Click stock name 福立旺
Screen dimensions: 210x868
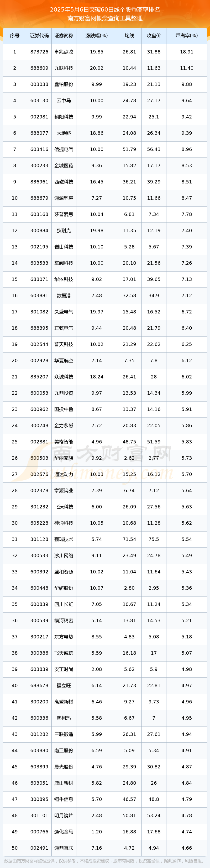(64, 685)
